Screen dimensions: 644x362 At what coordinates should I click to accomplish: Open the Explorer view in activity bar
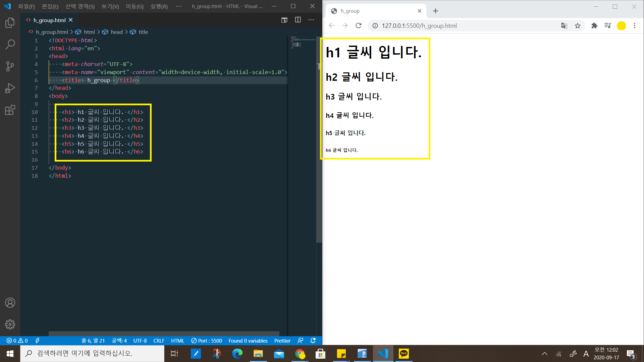pos(10,23)
